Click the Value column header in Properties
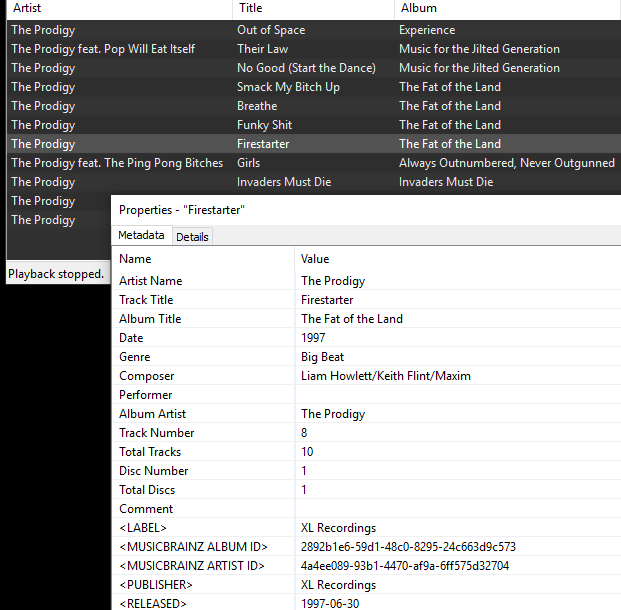Screen dimensions: 621x610 coord(458,259)
